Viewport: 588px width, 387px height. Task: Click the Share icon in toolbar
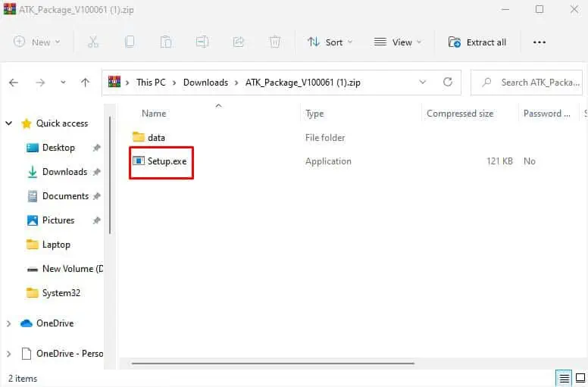pos(239,42)
